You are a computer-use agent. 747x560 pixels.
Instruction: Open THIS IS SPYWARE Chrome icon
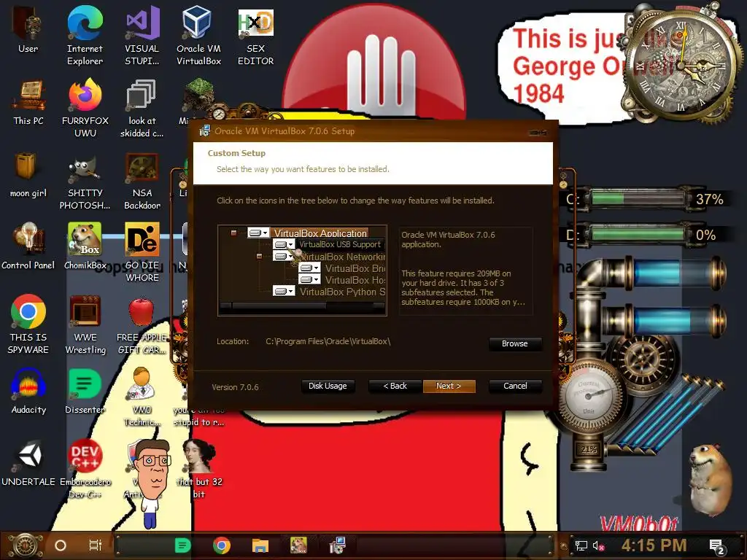click(28, 324)
